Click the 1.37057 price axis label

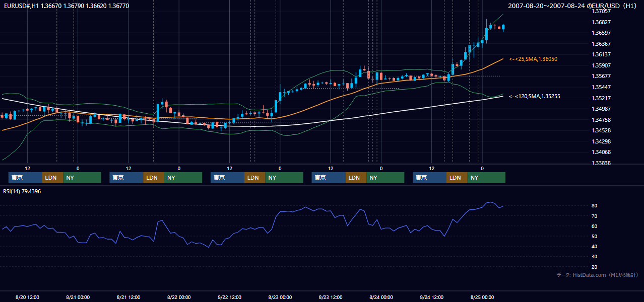pos(601,11)
